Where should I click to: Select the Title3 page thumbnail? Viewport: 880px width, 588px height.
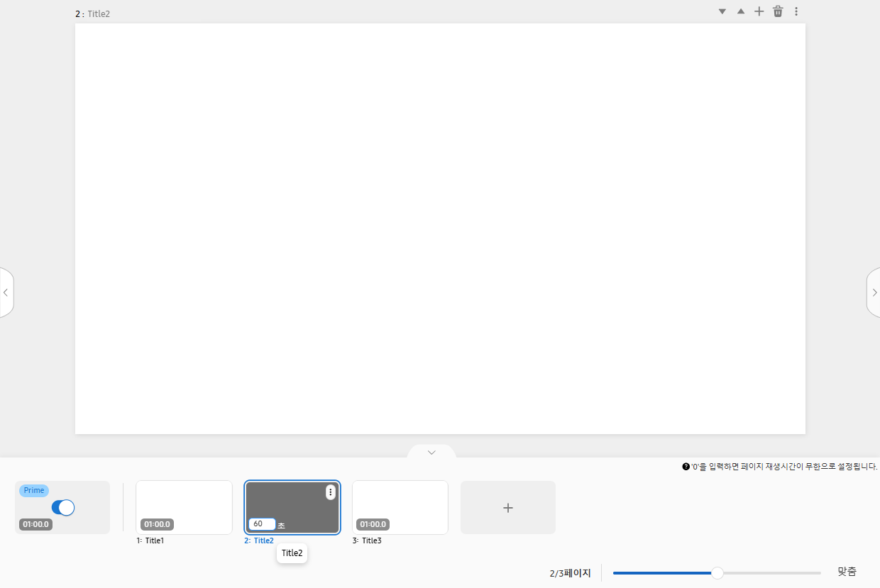400,507
